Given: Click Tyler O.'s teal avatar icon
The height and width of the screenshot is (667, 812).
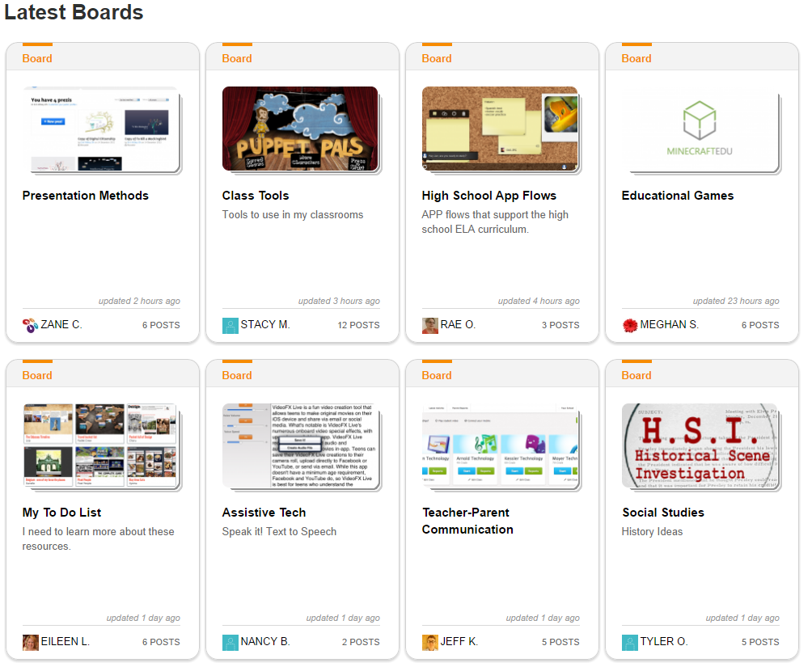Looking at the screenshot, I should [630, 642].
